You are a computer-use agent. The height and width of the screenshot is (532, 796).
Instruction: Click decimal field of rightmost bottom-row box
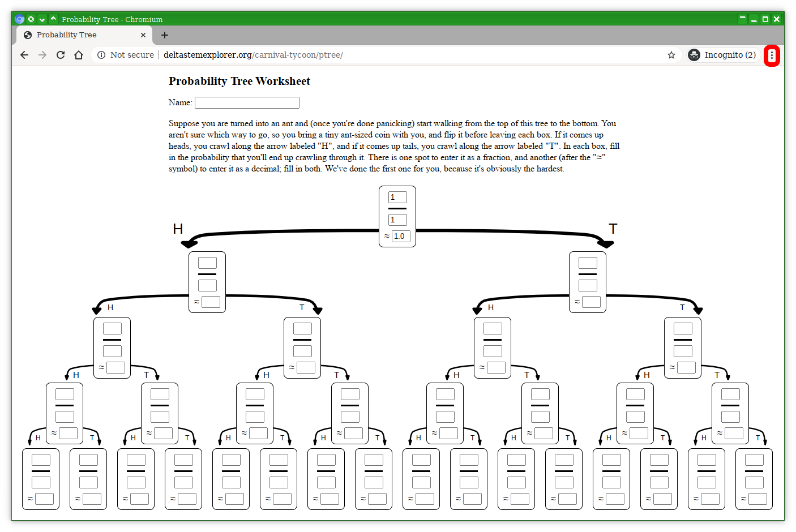(x=758, y=499)
